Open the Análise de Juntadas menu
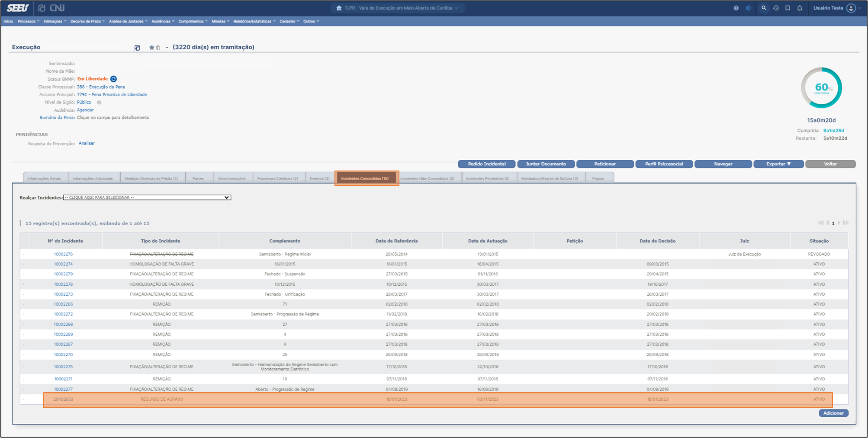The image size is (868, 438). tap(128, 21)
